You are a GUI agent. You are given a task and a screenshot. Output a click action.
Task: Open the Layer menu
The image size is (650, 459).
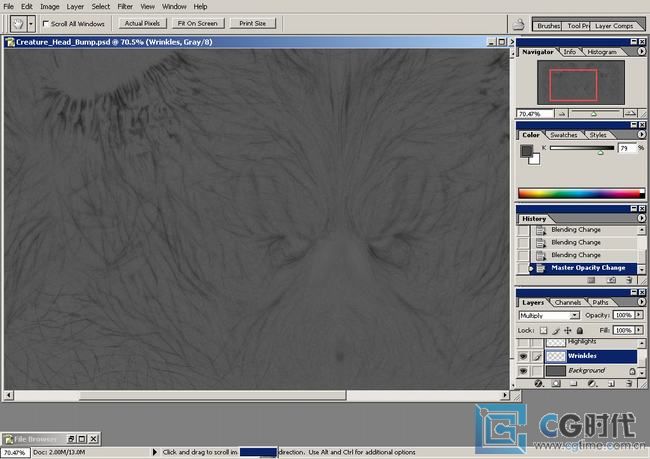(x=75, y=7)
